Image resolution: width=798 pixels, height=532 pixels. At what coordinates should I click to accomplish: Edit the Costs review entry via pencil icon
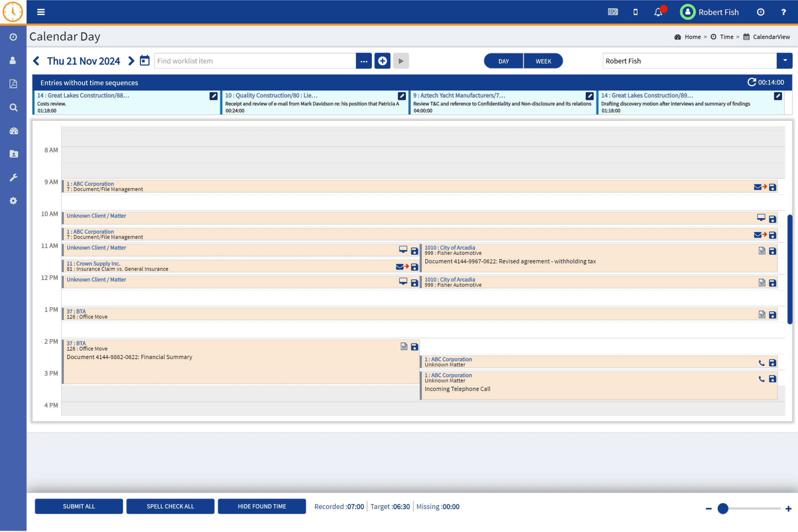tap(213, 96)
